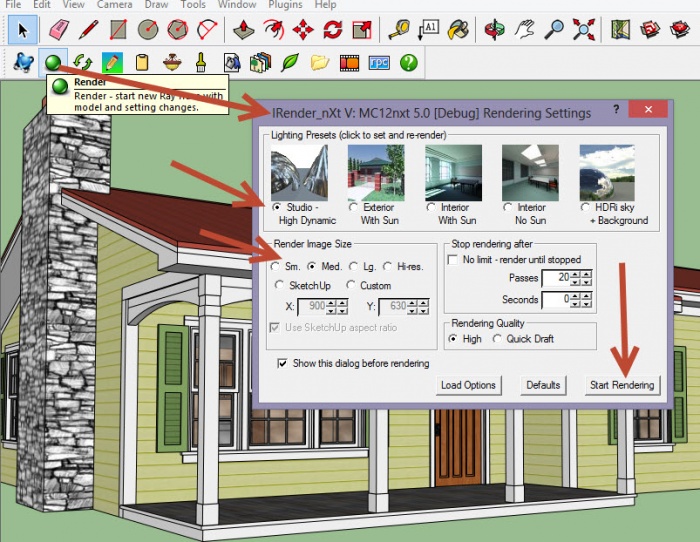Click the Zoom Extents tool
This screenshot has height=542, width=700.
pos(584,30)
